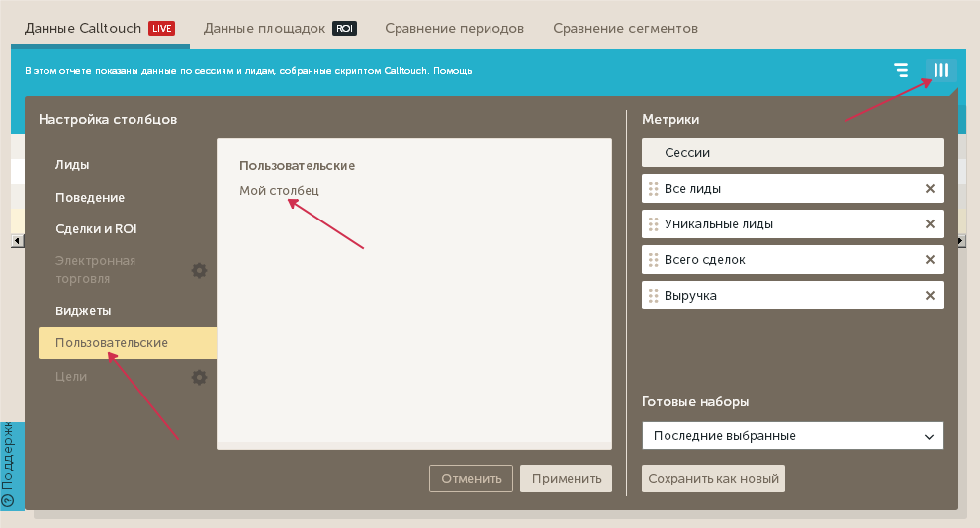
Task: Switch to Данные площадок tab
Action: 279,29
